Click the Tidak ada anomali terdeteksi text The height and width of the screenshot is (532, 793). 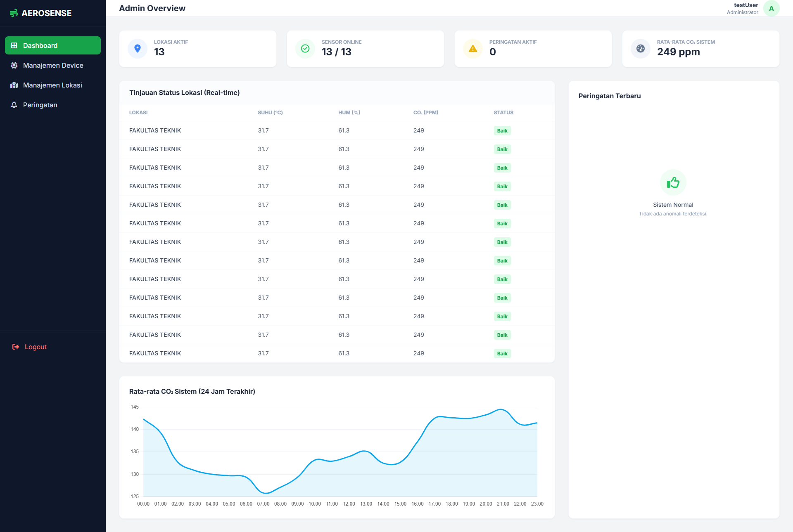(673, 214)
